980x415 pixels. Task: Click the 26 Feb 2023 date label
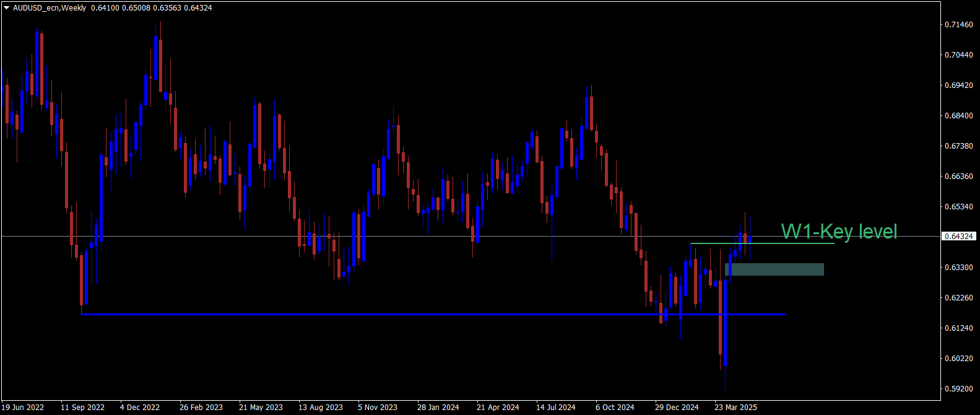[201, 408]
